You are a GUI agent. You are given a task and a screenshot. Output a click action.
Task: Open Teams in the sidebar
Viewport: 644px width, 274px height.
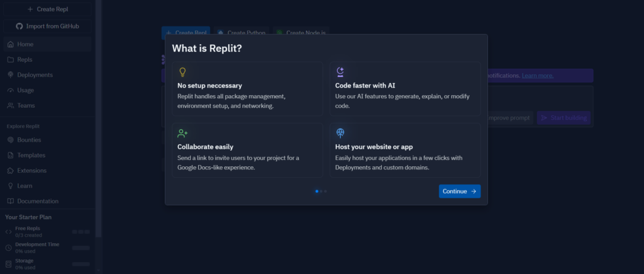click(x=48, y=106)
